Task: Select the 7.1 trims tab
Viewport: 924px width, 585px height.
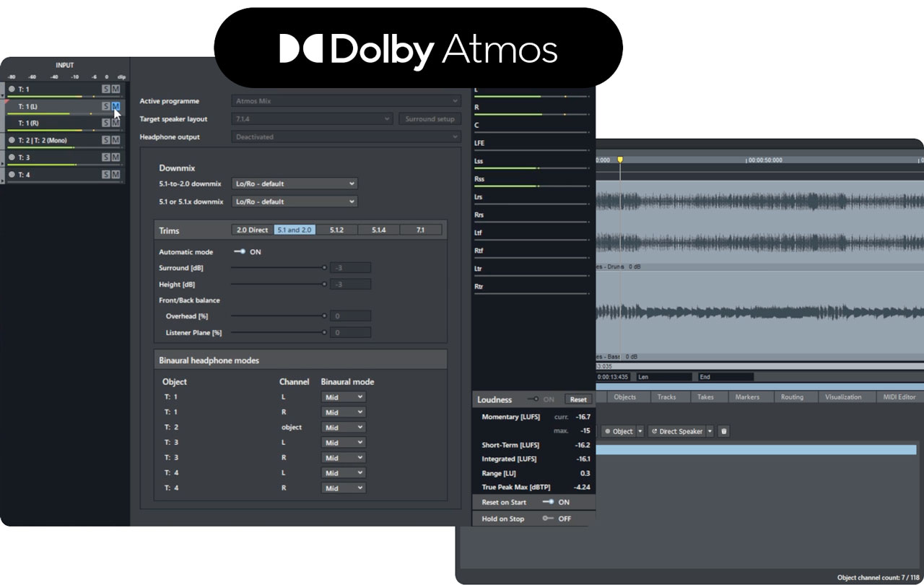Action: click(x=421, y=230)
